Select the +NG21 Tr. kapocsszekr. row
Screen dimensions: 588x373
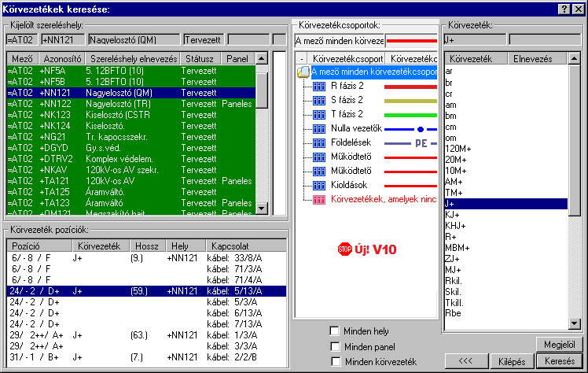131,137
